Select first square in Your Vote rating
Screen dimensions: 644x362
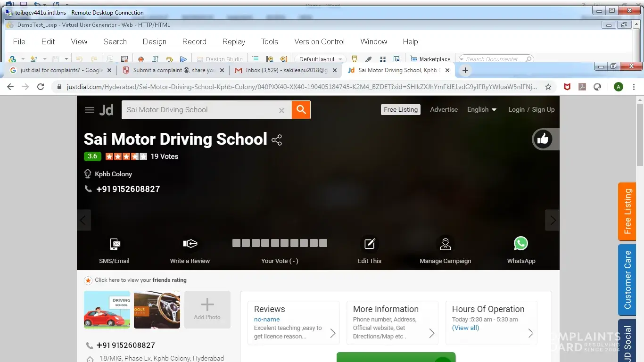(237, 243)
